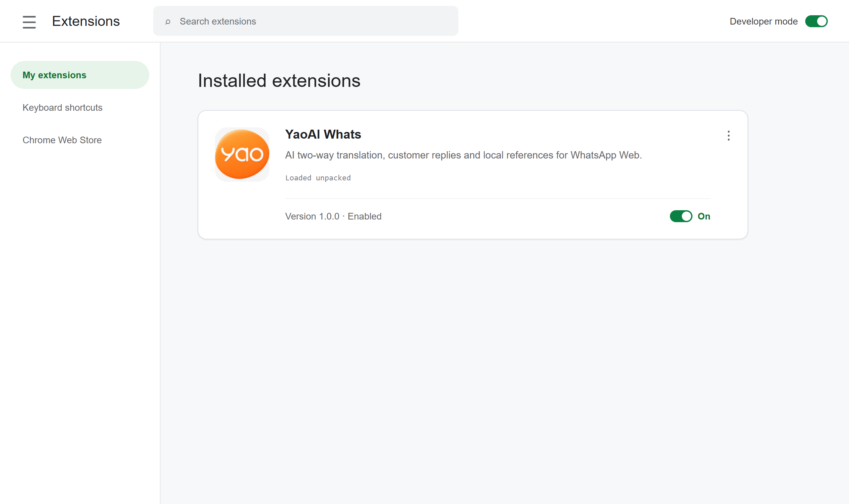Click the Extensions page title
Screen dimensions: 849x504
(86, 22)
